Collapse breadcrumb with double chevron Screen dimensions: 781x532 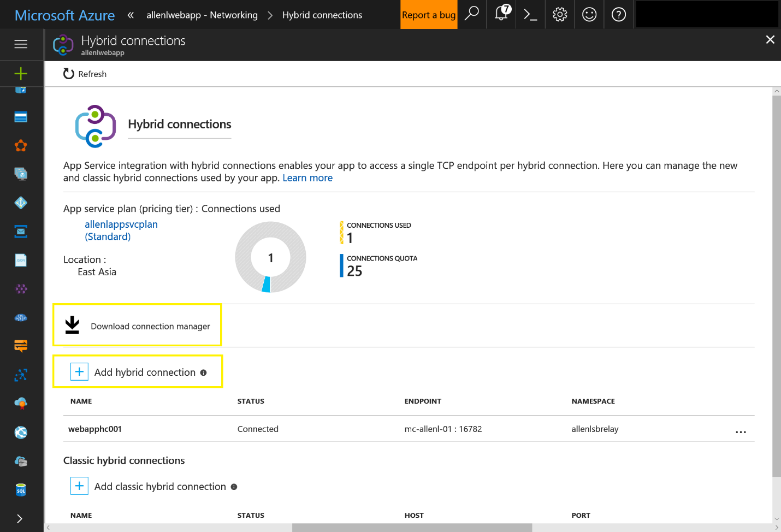click(131, 15)
